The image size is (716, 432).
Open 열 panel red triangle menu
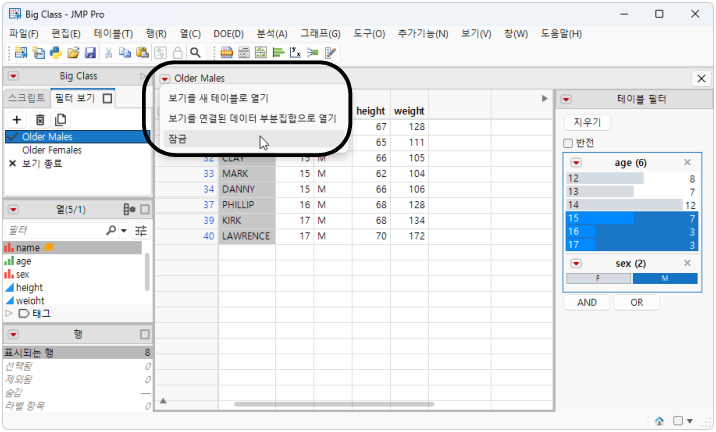(13, 210)
